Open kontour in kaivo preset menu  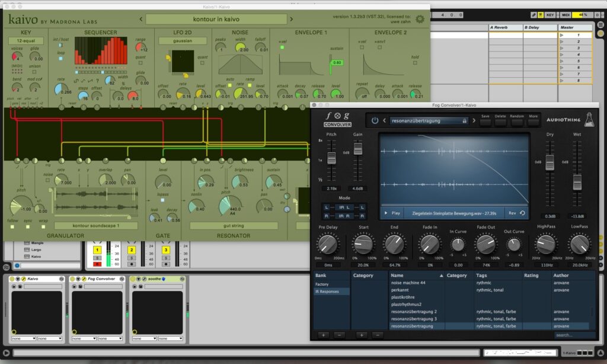(216, 19)
